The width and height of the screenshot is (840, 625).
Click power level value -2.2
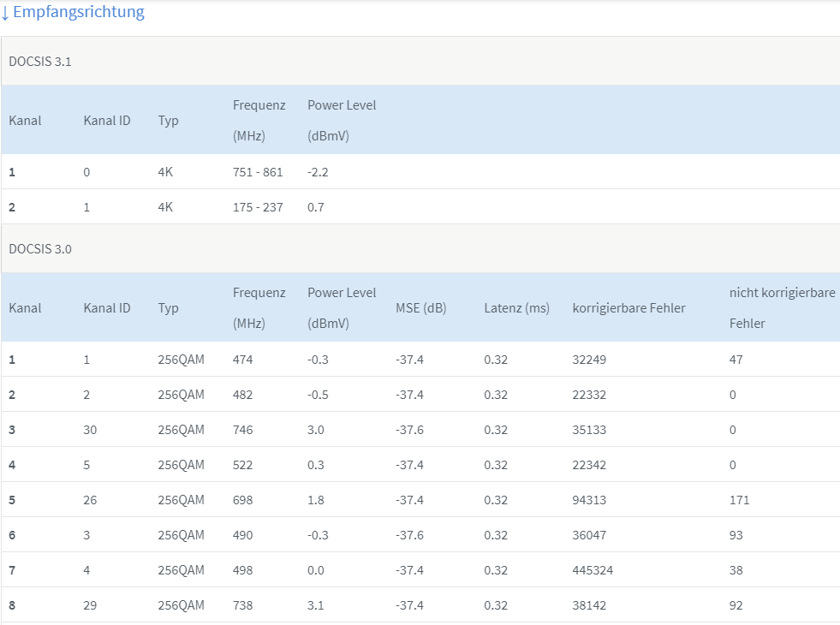[x=318, y=172]
